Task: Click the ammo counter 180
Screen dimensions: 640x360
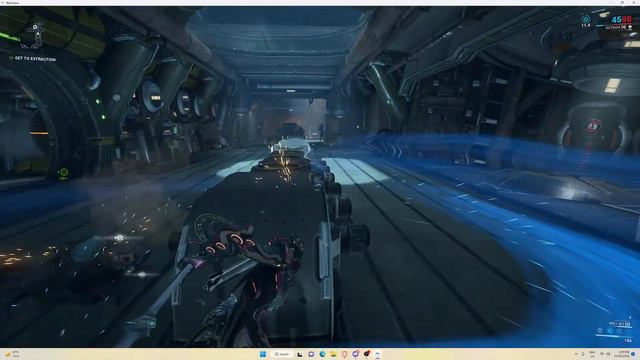Action: 628,340
